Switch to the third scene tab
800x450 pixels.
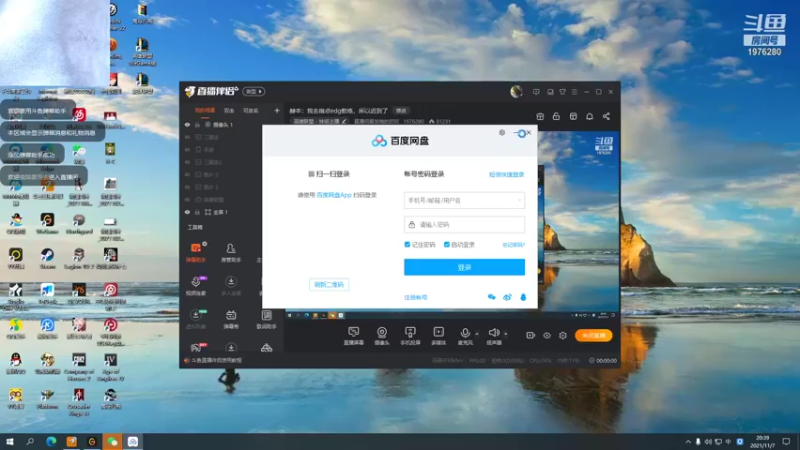tap(251, 110)
